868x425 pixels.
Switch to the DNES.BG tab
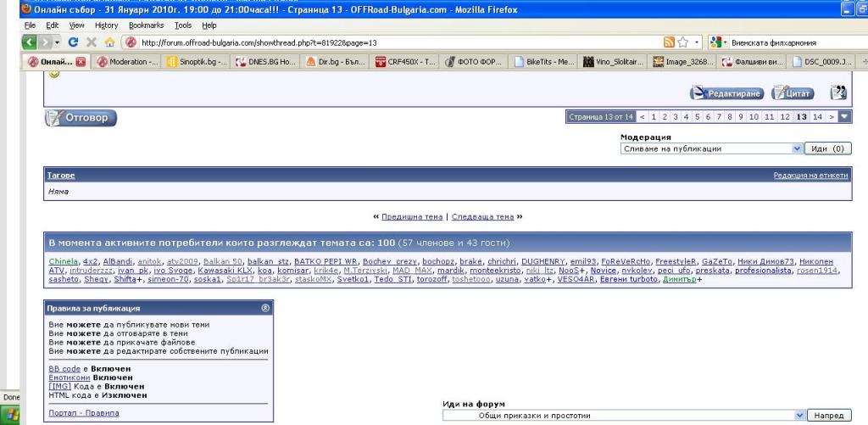pyautogui.click(x=267, y=62)
